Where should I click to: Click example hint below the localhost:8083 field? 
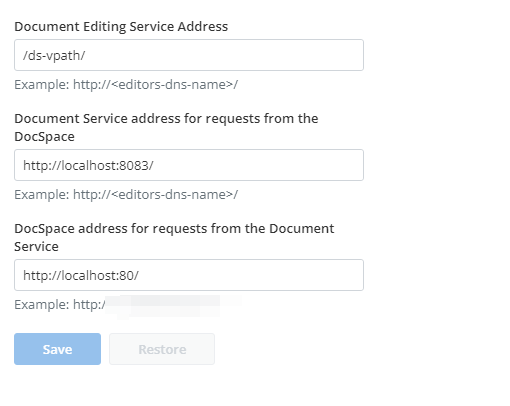(x=126, y=194)
